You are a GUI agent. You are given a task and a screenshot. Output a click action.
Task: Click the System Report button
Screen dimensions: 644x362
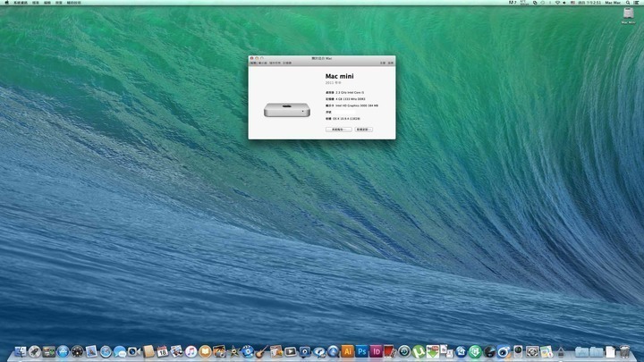(338, 130)
